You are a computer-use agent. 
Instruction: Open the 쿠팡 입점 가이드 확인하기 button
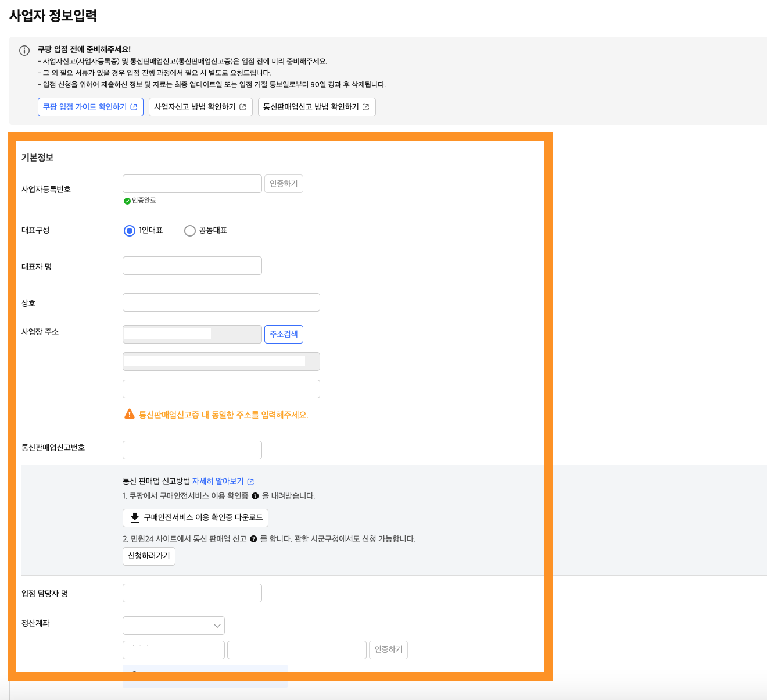[91, 107]
